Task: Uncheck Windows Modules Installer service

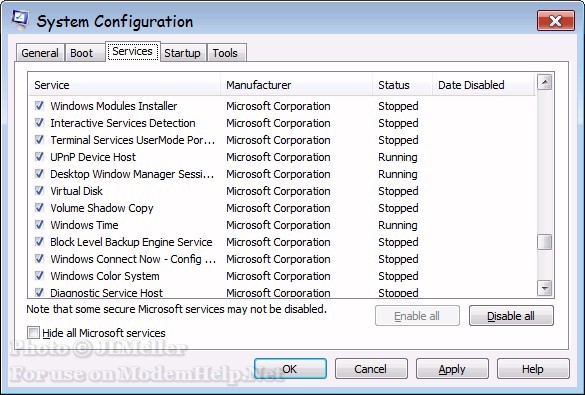Action: coord(39,106)
